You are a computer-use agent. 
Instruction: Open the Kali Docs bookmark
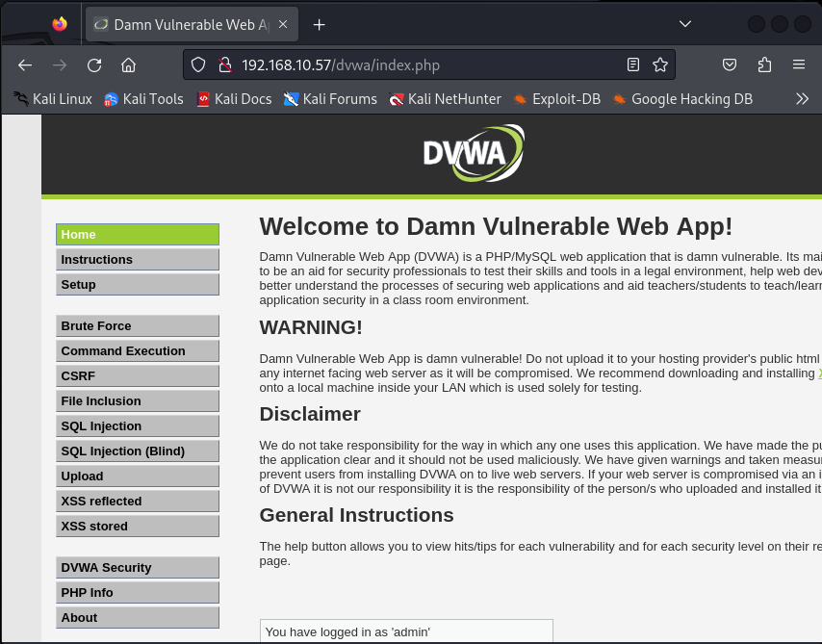[234, 98]
